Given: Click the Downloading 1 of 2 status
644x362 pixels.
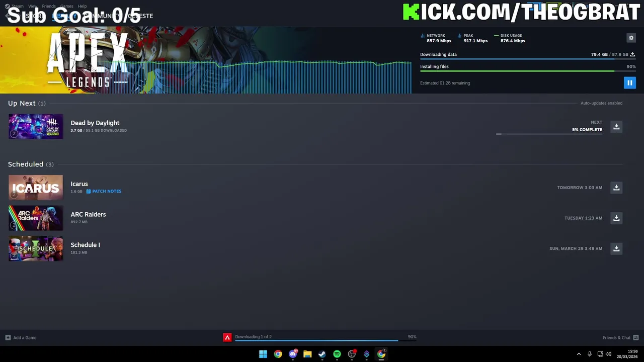Looking at the screenshot, I should point(253,337).
